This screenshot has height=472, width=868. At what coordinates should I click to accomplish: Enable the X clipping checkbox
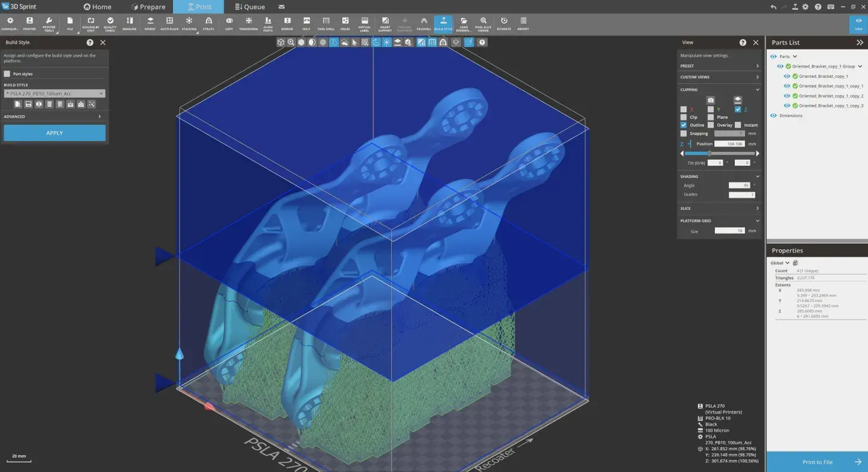pos(684,109)
